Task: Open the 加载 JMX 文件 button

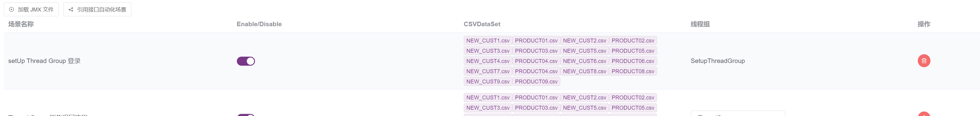Action: [x=31, y=9]
